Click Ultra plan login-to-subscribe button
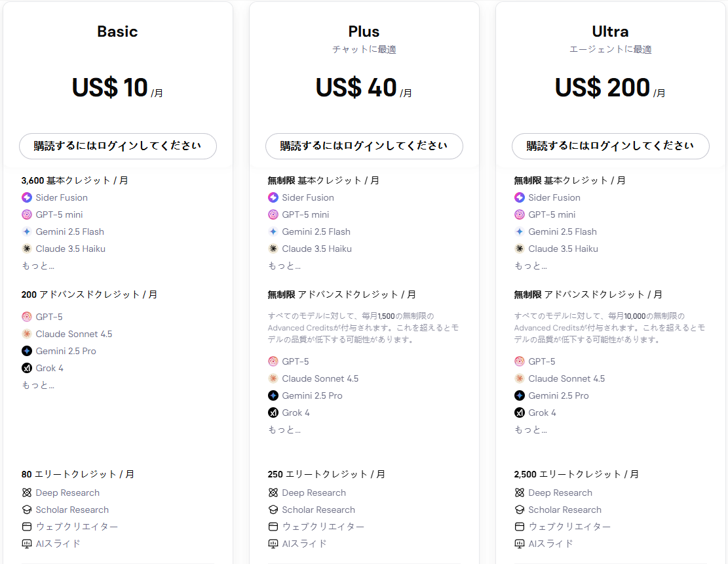728x564 pixels. [x=611, y=146]
